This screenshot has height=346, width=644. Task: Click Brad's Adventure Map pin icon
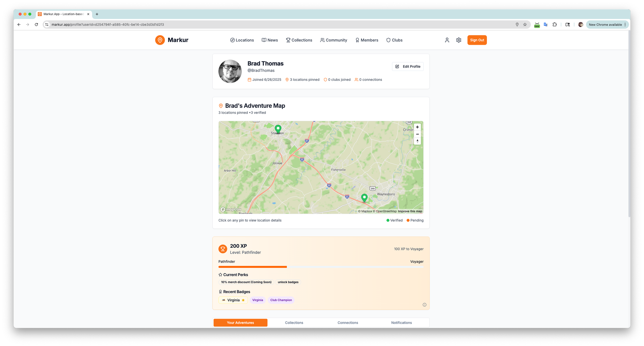click(x=221, y=106)
